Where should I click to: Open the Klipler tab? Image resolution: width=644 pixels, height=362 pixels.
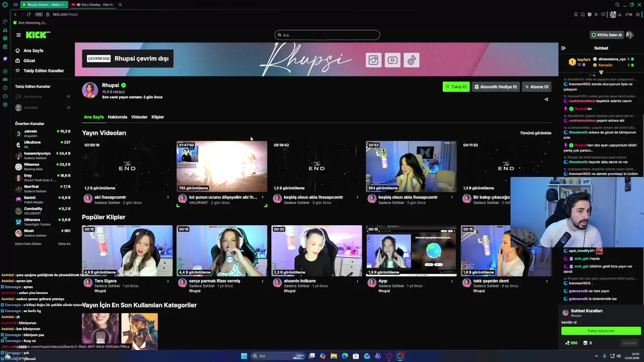157,117
